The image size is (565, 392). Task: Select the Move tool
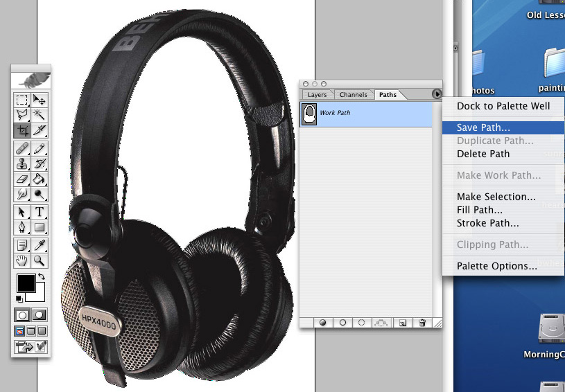point(39,99)
